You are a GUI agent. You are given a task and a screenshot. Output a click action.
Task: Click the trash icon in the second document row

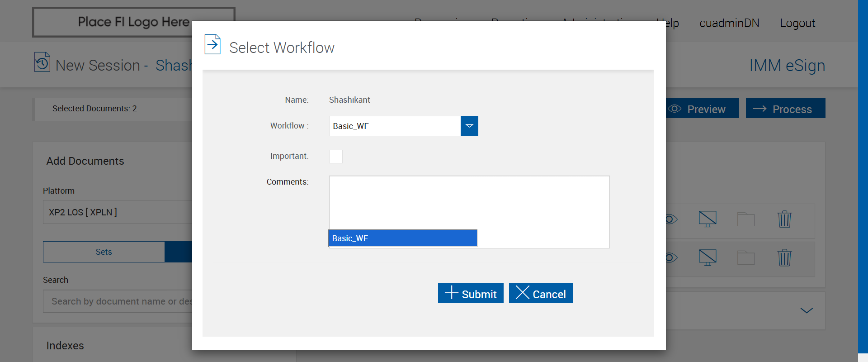coord(784,258)
